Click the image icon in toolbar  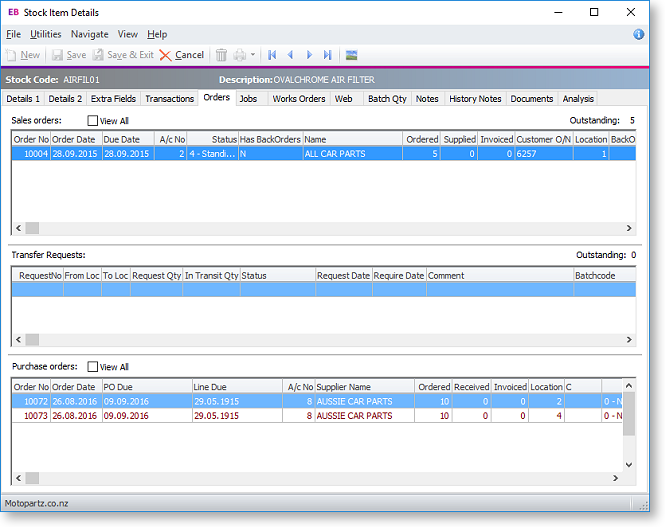(x=352, y=55)
